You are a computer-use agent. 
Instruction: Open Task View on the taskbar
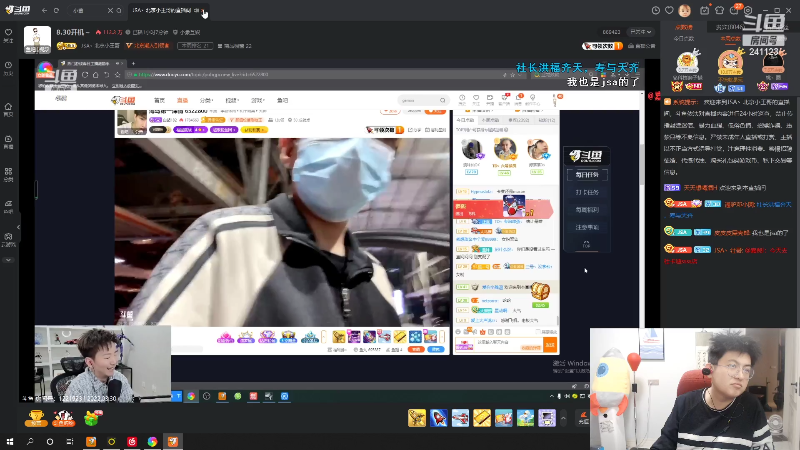(70, 441)
